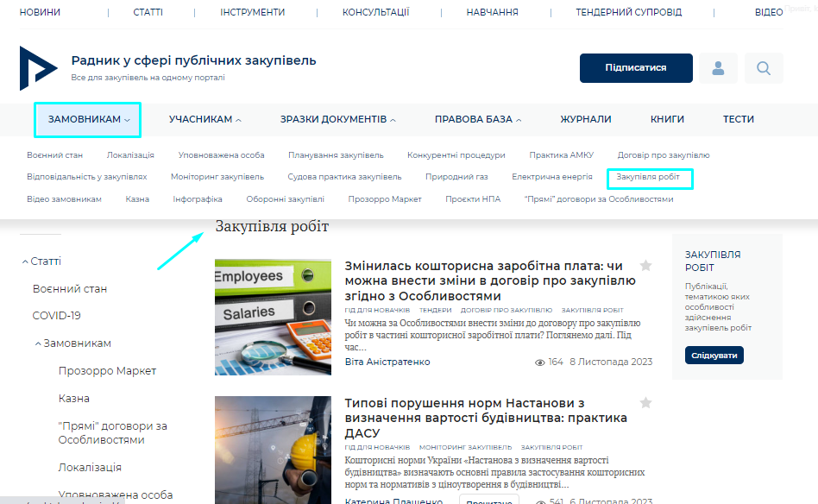
Task: Open ЗРАЗКИ ДОКУМЕНТІВ dropdown
Action: (338, 119)
